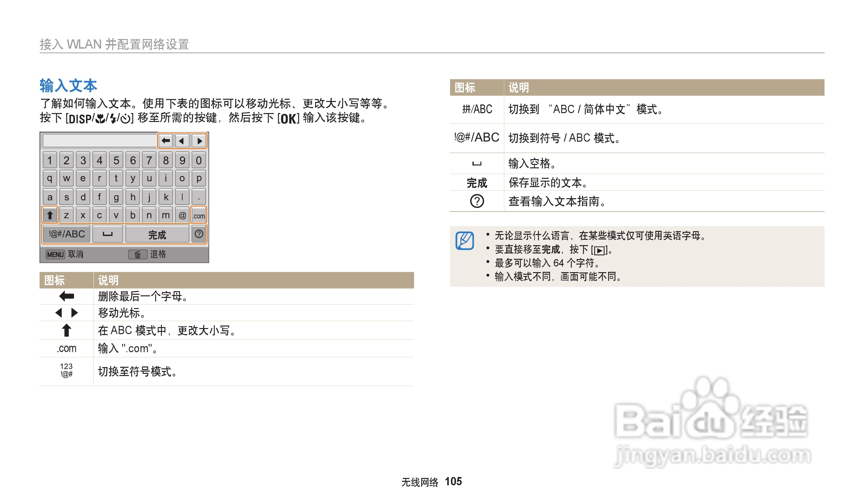Click the left cursor arrow key
The width and height of the screenshot is (864, 504).
tap(182, 141)
